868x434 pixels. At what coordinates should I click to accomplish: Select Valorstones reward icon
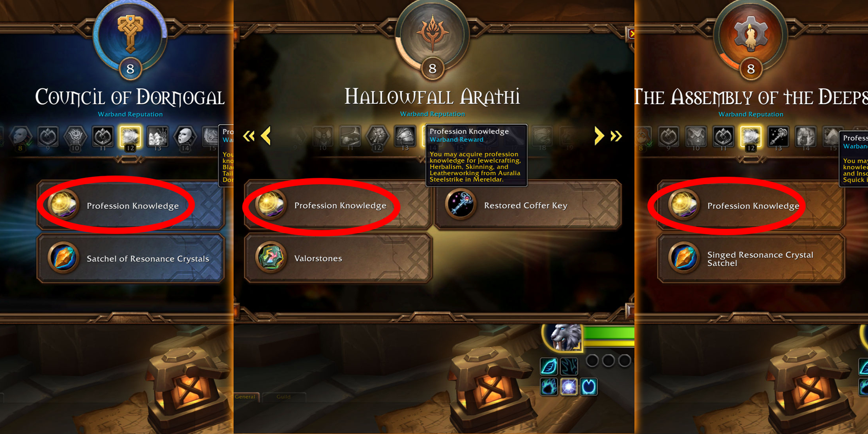point(271,257)
